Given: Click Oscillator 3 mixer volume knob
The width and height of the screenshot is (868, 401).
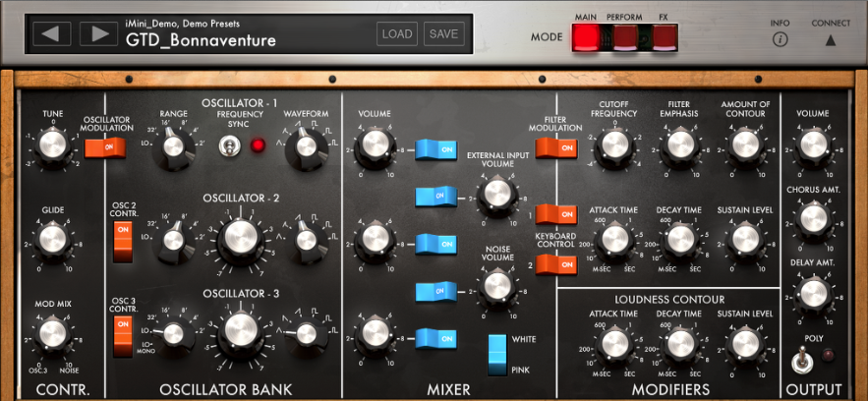Looking at the screenshot, I should coord(376,334).
